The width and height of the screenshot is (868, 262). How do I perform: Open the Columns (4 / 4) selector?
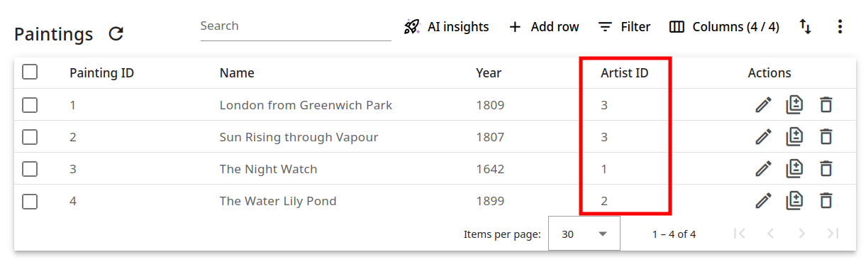tap(724, 27)
